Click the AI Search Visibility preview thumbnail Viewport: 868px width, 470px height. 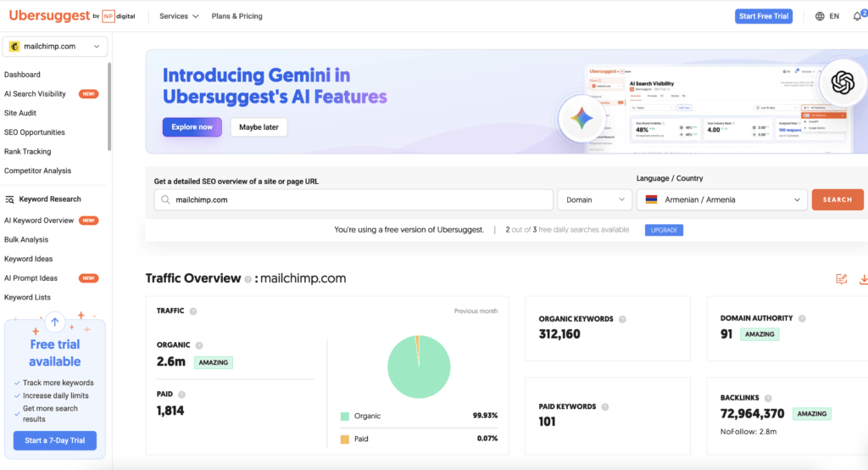[717, 109]
